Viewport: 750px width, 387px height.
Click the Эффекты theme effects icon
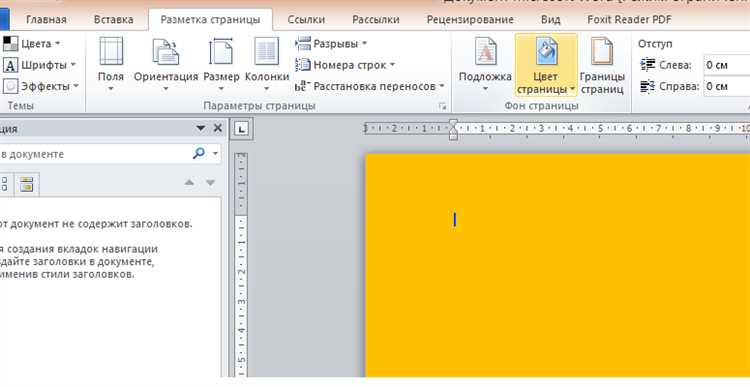tap(11, 86)
